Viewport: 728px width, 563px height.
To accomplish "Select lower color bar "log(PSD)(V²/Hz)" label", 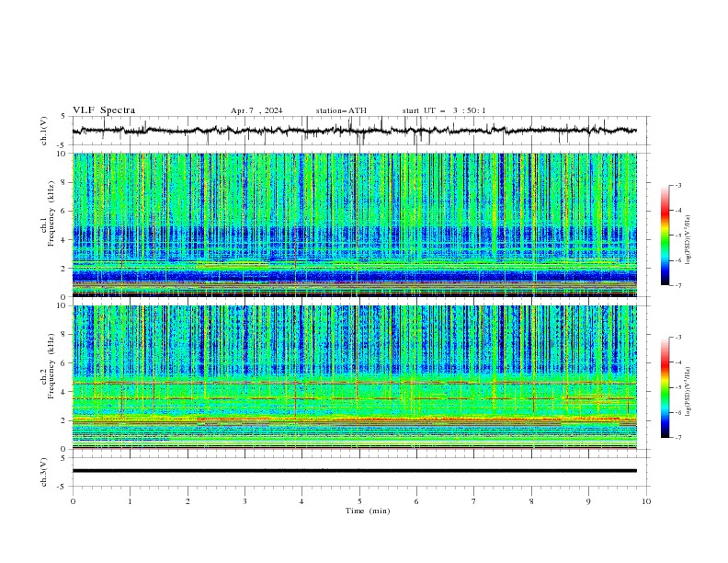I will pyautogui.click(x=688, y=391).
